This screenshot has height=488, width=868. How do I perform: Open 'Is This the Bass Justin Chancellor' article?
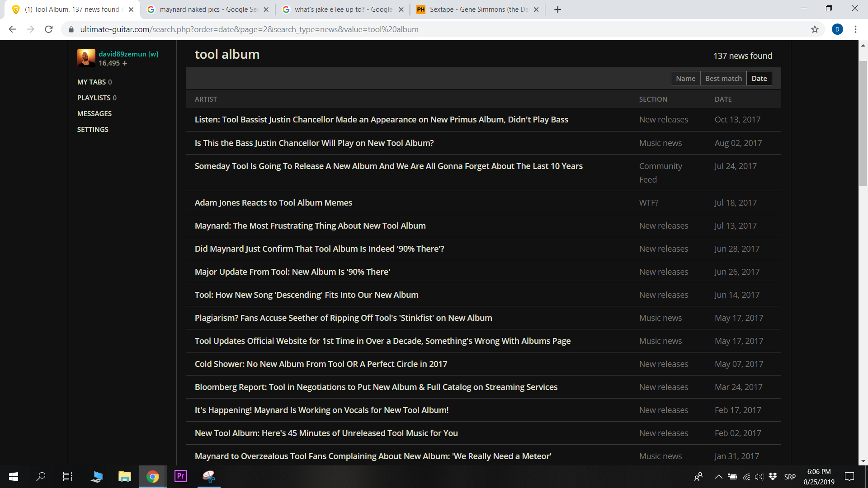coord(314,143)
